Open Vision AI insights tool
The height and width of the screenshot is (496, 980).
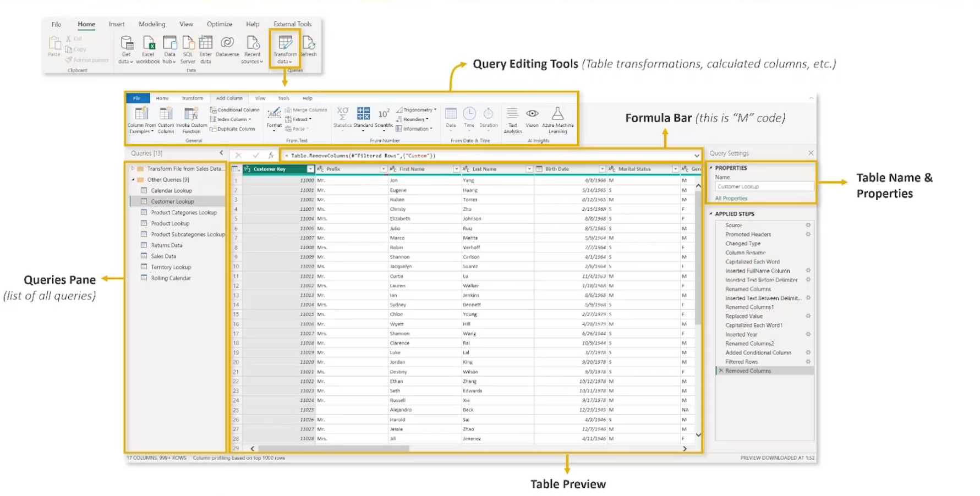[x=532, y=114]
